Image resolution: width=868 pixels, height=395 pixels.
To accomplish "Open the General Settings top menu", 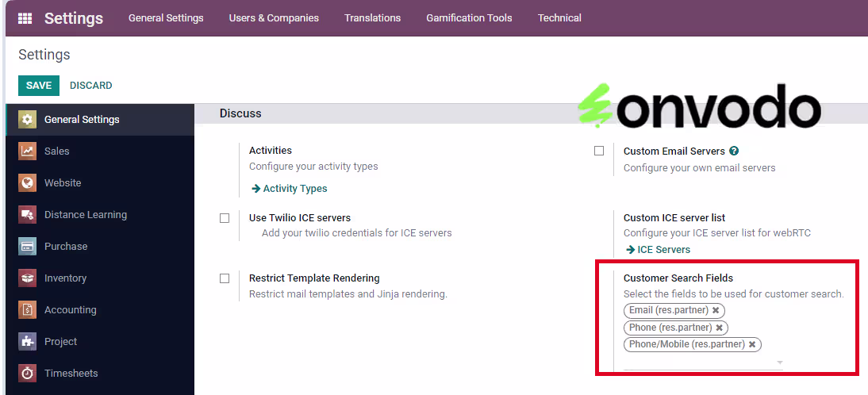I will click(166, 18).
